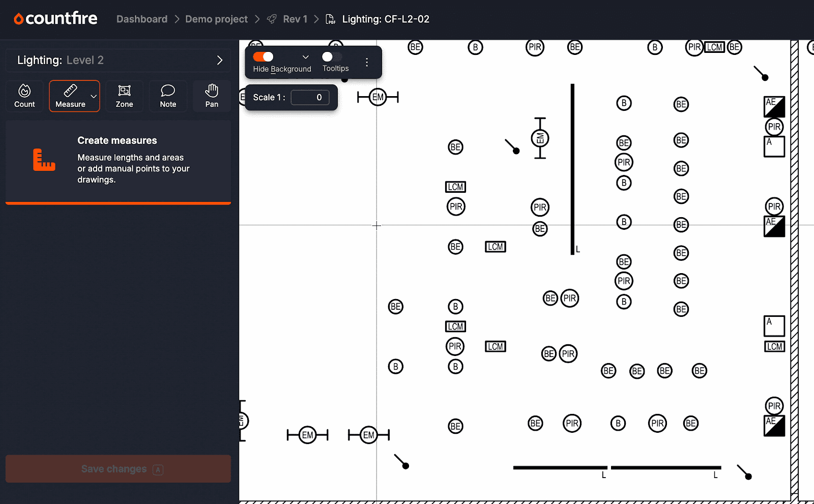Activate the Zone tool

click(124, 96)
